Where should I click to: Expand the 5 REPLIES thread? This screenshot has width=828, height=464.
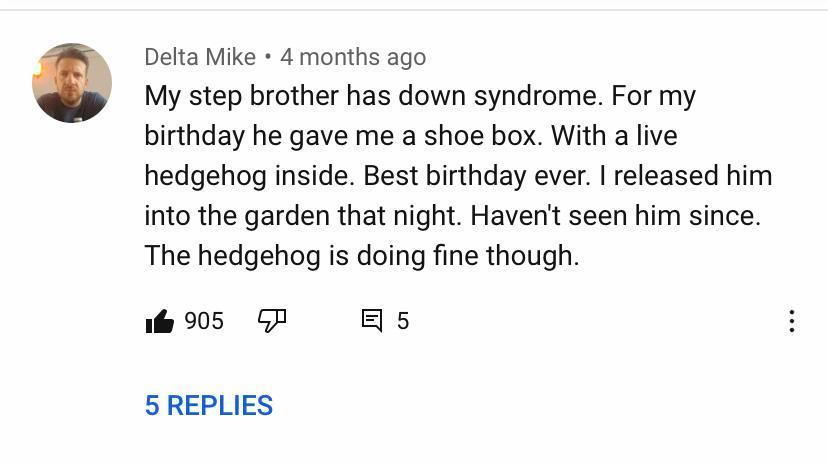[209, 405]
